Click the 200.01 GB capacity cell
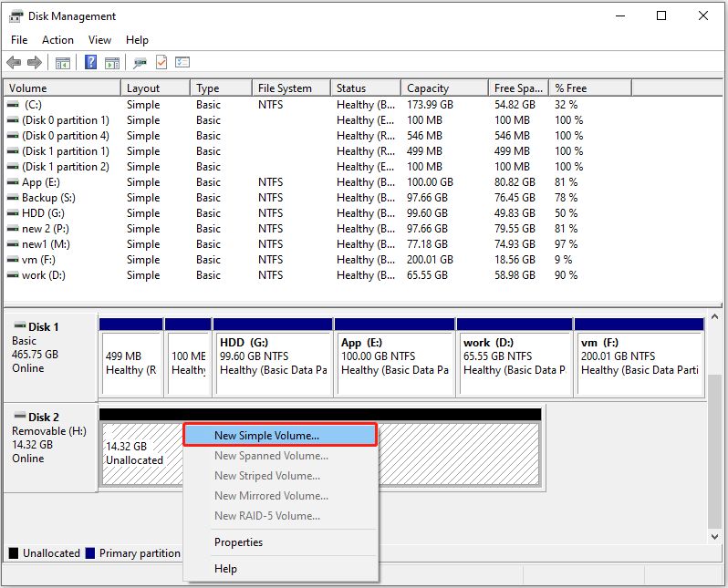The image size is (728, 588). coord(430,260)
